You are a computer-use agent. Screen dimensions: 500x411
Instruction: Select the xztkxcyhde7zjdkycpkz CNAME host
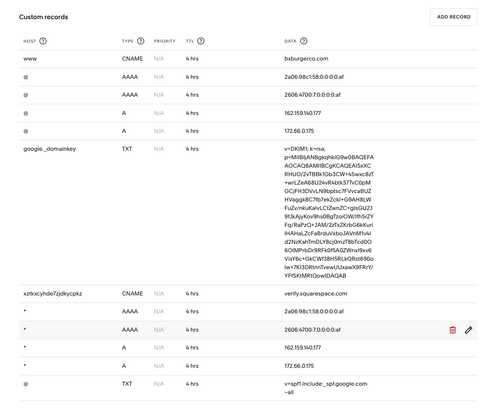pos(53,294)
